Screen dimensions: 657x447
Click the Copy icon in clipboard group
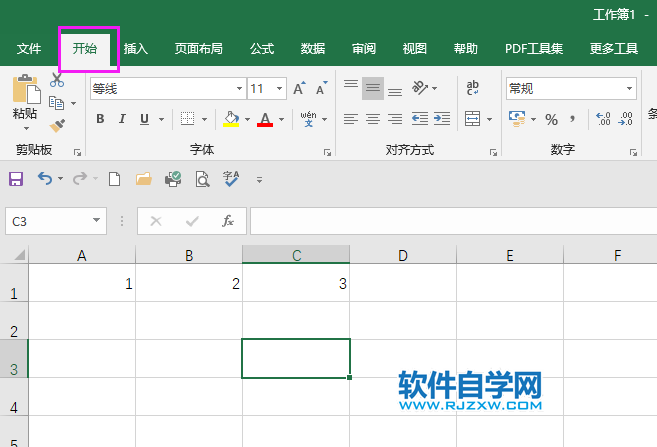tap(57, 103)
